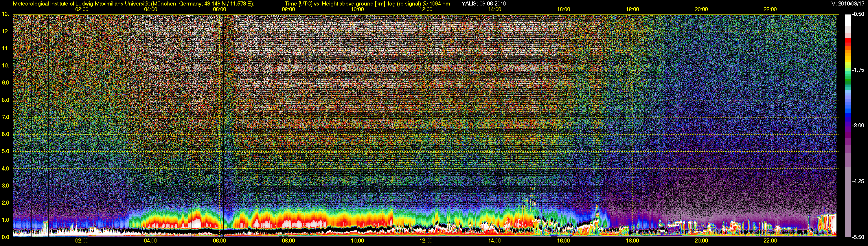Click the 7.0 km height axis label

[x=5, y=117]
